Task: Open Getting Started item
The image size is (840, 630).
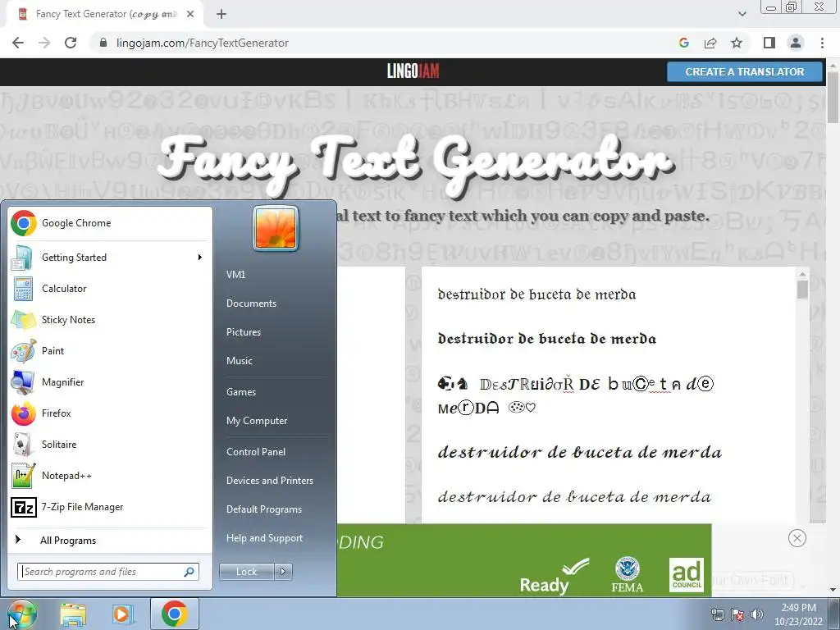Action: (x=110, y=258)
